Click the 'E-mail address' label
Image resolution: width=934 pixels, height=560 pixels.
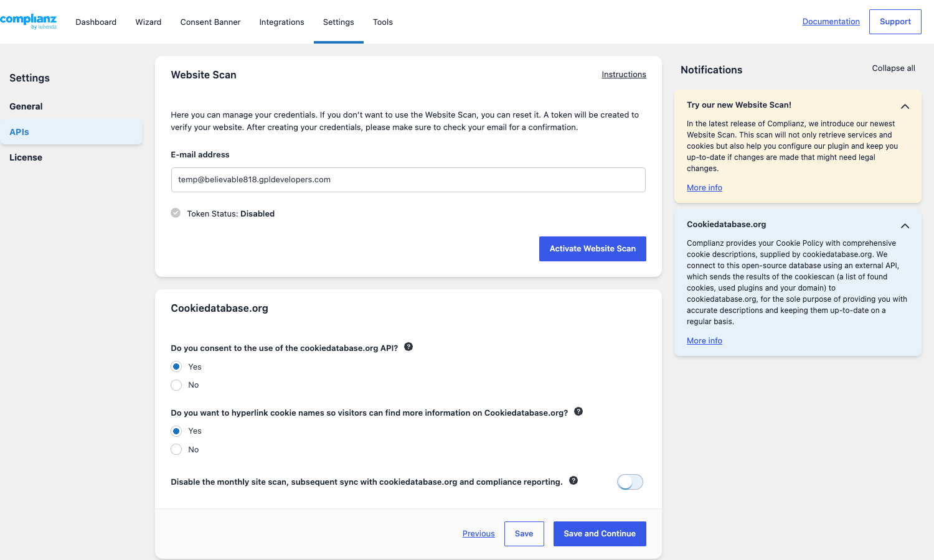(x=200, y=154)
